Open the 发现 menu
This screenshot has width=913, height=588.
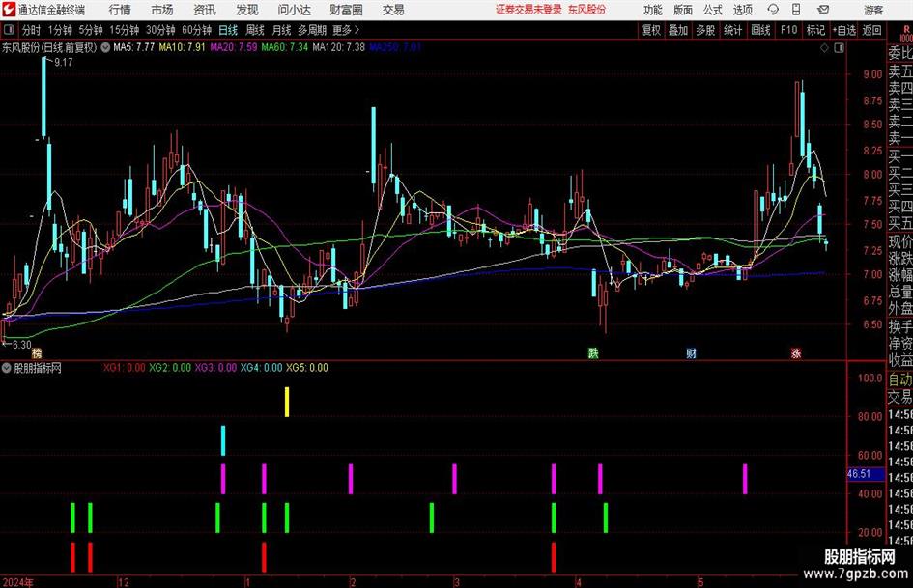pyautogui.click(x=247, y=10)
